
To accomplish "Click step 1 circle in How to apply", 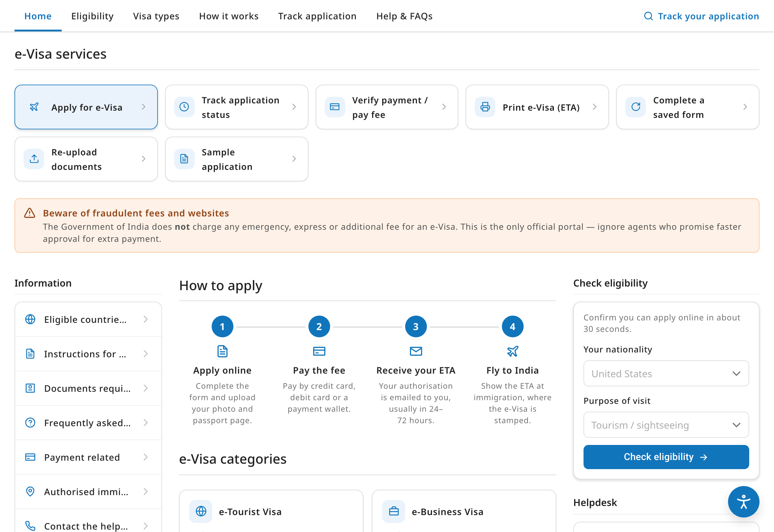I will tap(222, 327).
